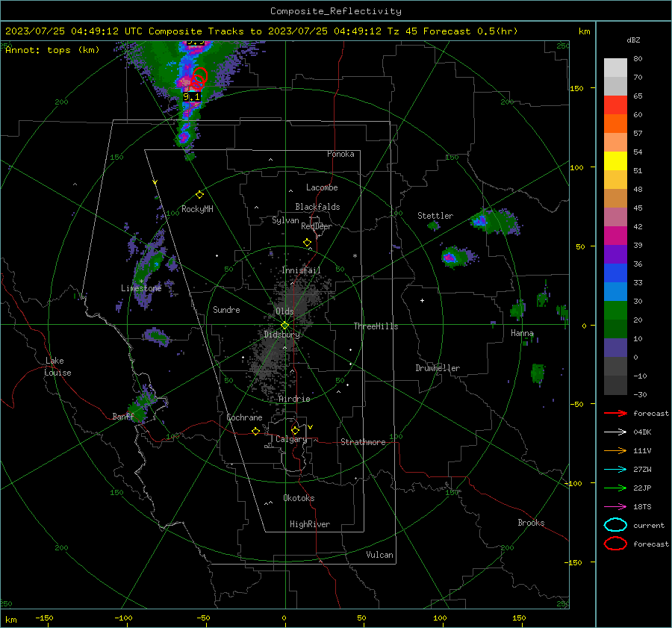Click the orange 111V arrow icon
The height and width of the screenshot is (628, 672).
pyautogui.click(x=615, y=450)
